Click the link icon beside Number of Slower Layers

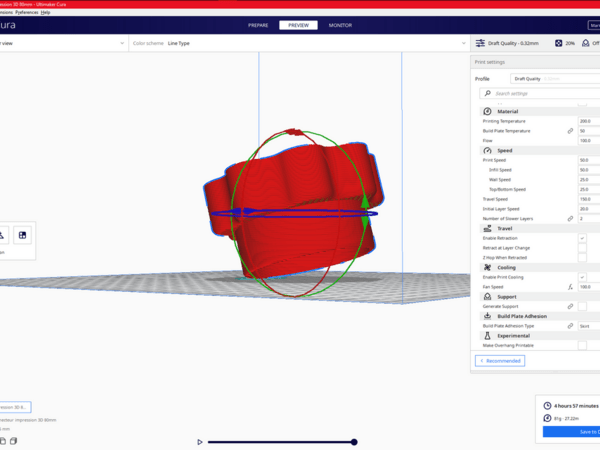(570, 218)
